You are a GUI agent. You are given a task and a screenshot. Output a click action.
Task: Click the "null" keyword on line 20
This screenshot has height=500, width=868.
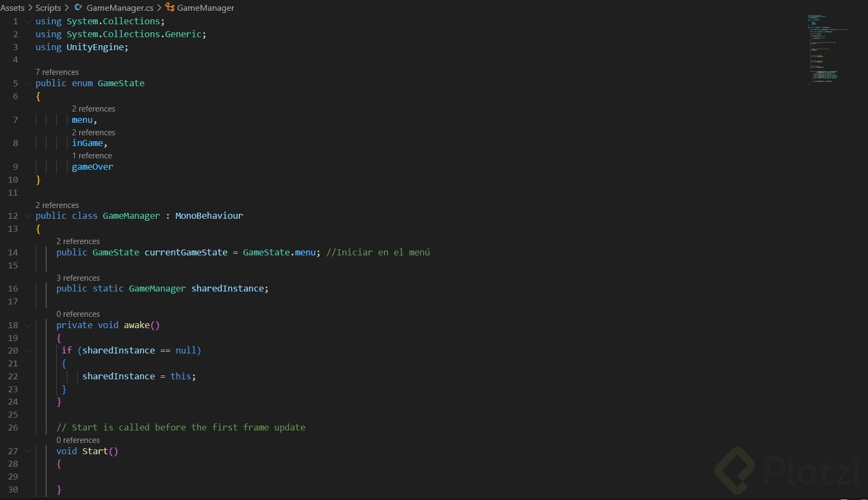point(186,351)
